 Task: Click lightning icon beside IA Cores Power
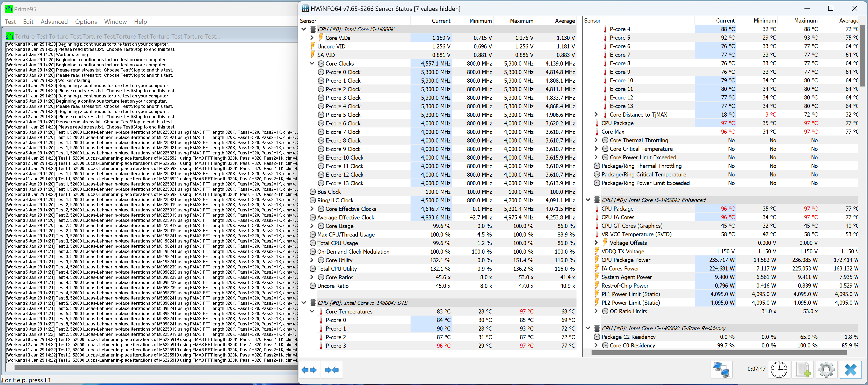click(x=597, y=268)
